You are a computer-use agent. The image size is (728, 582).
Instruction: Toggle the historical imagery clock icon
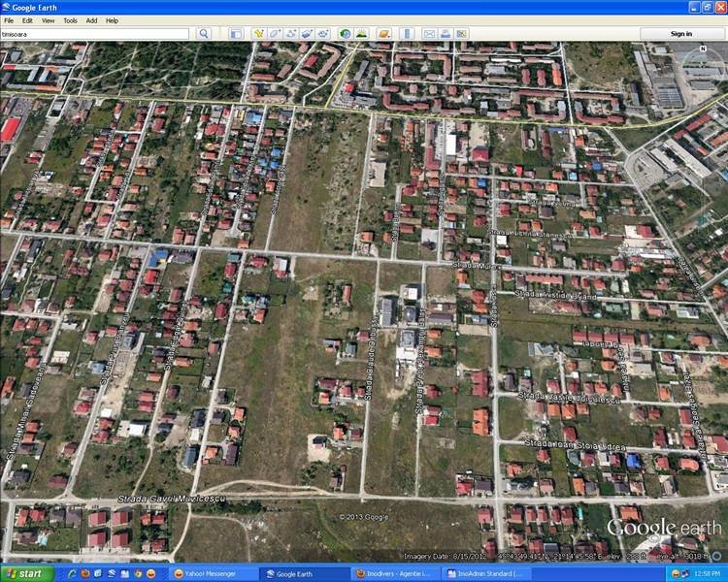click(345, 34)
